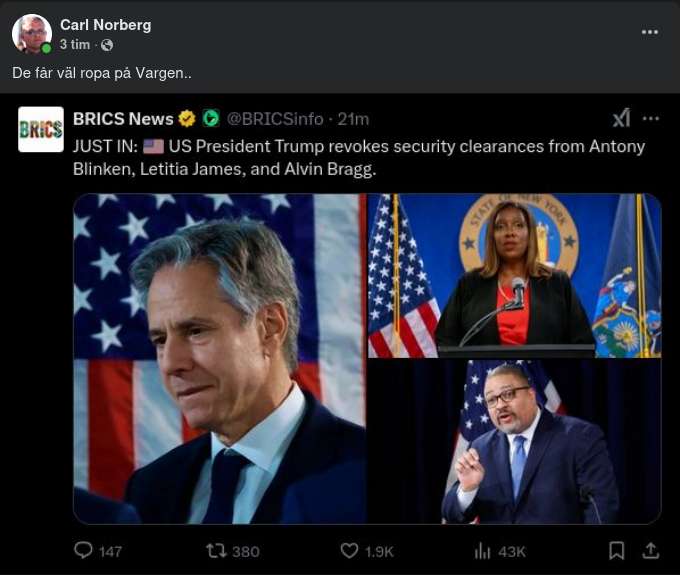
Task: Click Carl Norberg's profile picture
Action: [32, 33]
